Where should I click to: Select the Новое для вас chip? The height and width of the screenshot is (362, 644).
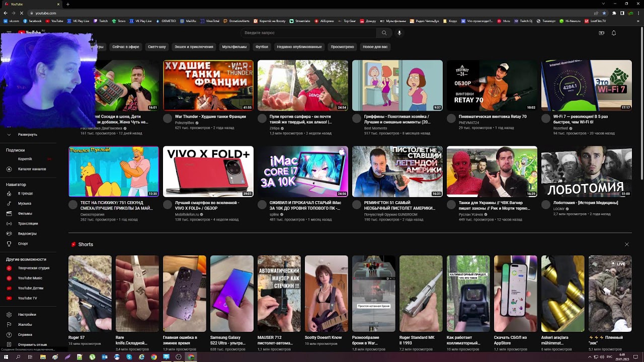click(375, 47)
